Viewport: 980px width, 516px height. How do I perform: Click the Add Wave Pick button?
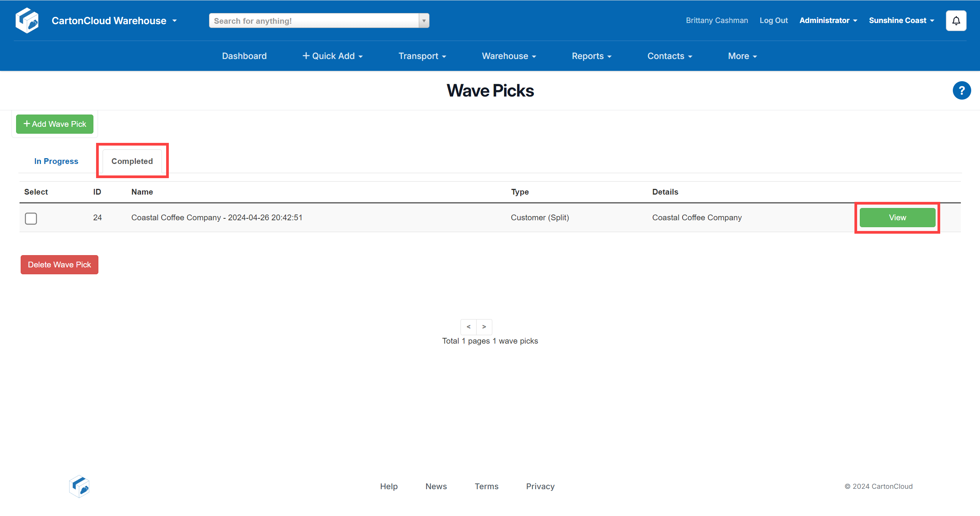tap(55, 124)
